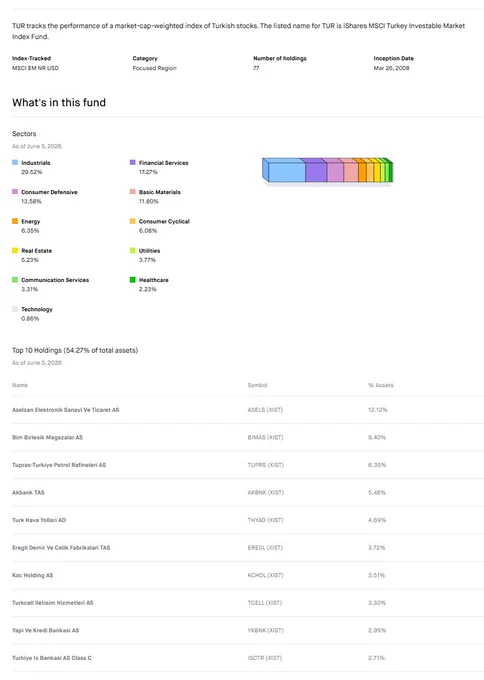Screen dimensions: 484x680
Task: Click Turkcell Iletisim Hizmetleri AS name
Action: pos(52,603)
